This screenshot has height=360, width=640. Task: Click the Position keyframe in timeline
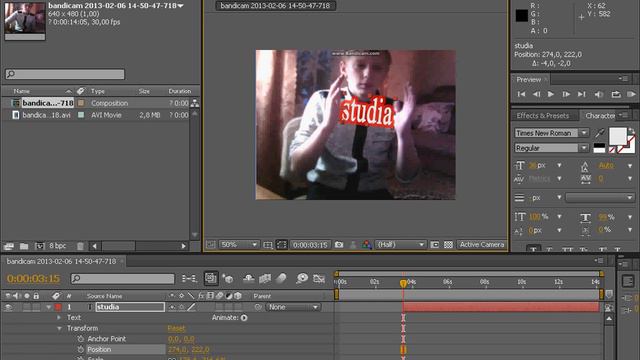point(403,350)
